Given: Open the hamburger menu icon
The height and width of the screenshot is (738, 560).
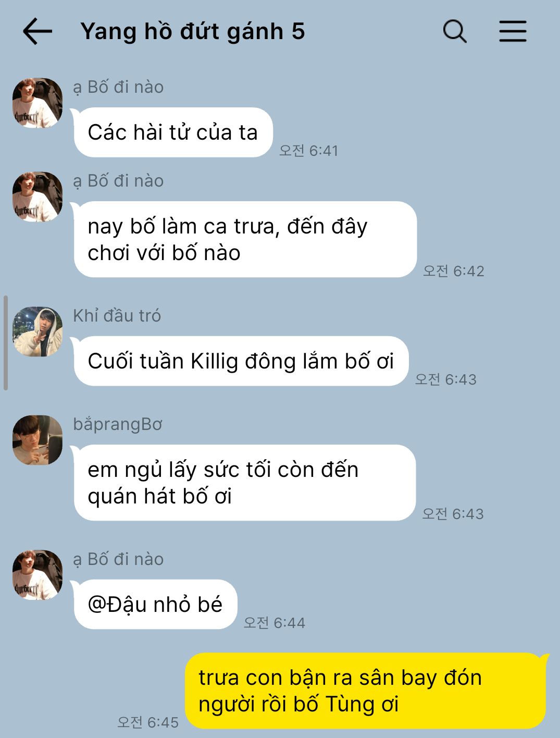Looking at the screenshot, I should coord(513,31).
